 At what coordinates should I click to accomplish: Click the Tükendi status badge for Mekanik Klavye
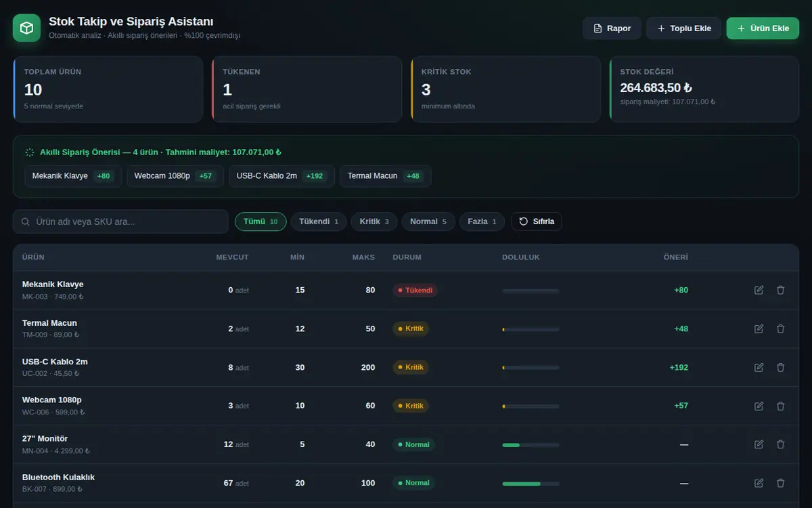click(415, 290)
